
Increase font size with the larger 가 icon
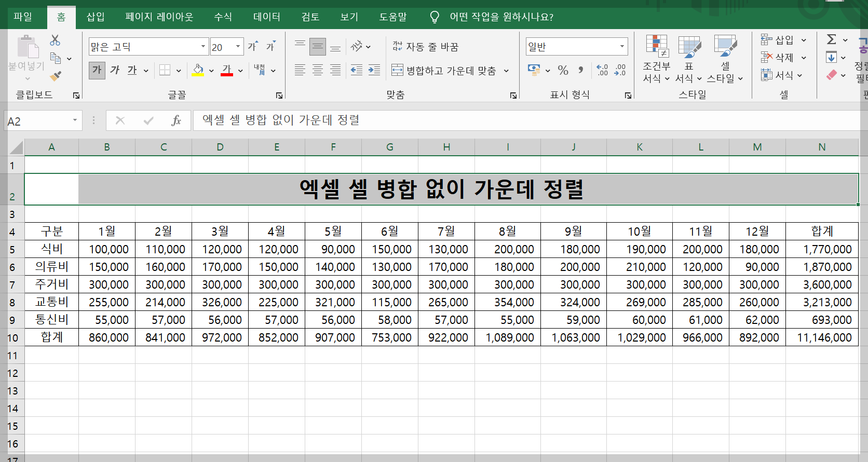pos(253,47)
